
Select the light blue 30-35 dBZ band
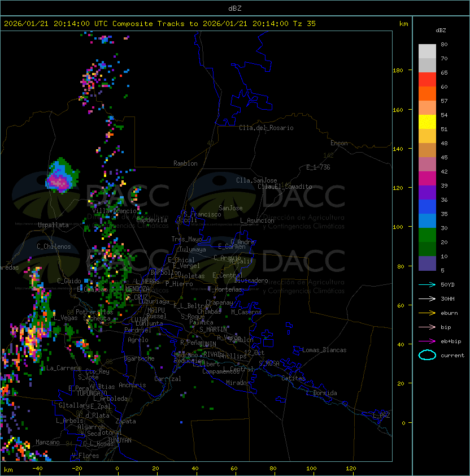tap(427, 220)
